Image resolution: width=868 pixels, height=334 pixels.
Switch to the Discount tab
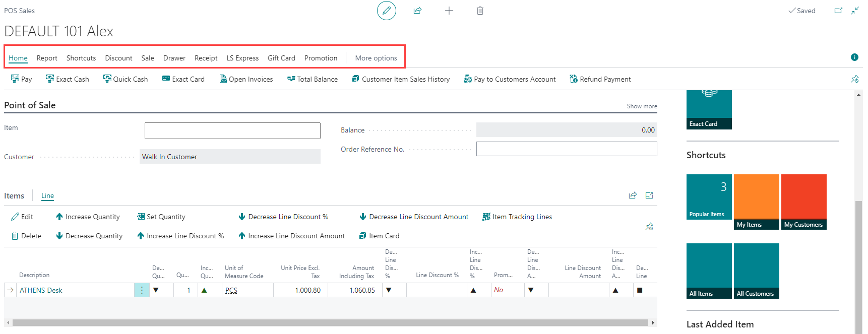pyautogui.click(x=118, y=58)
